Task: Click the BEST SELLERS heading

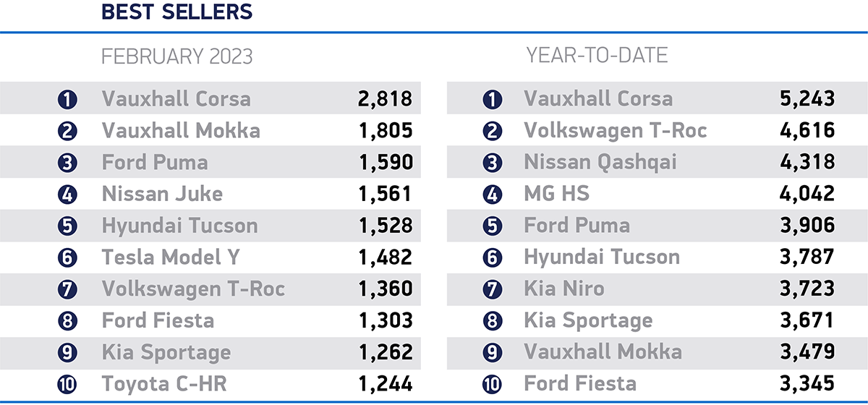Action: [176, 12]
